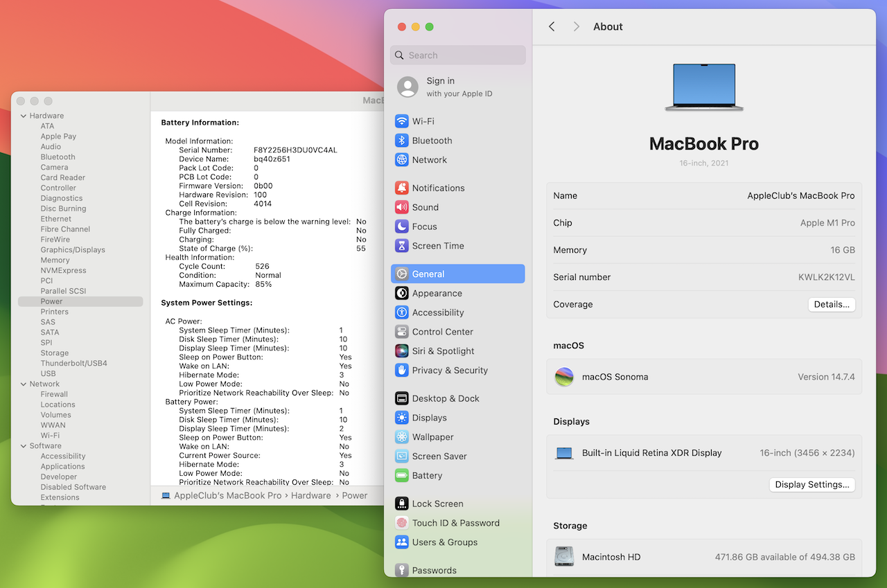Click the battery serial number F8Y2256H3DU0VC4AL
Viewport: 887px width, 588px height.
coord(295,150)
